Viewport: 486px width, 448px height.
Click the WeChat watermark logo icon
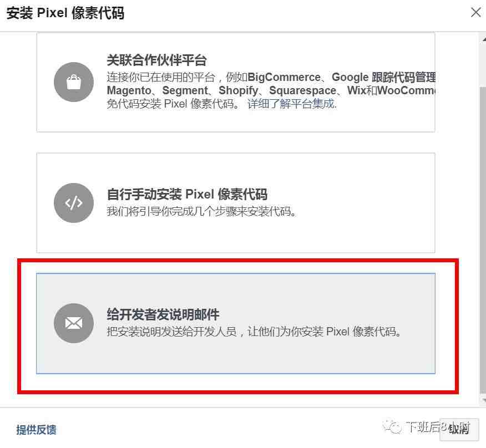392,427
